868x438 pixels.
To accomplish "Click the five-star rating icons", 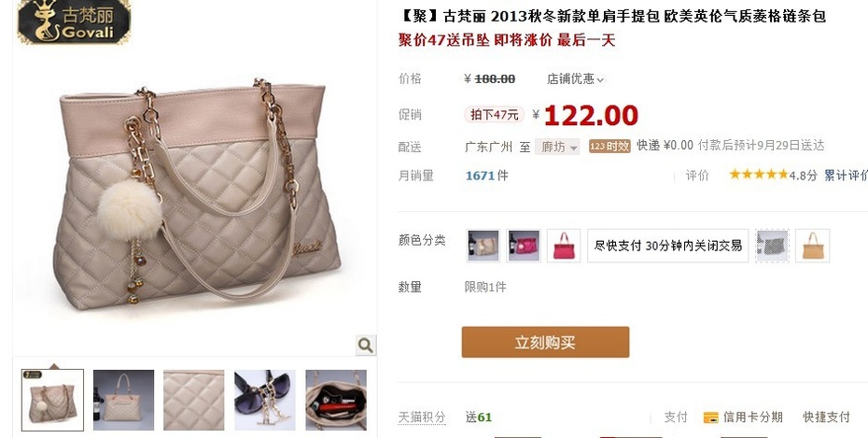I will 759,175.
